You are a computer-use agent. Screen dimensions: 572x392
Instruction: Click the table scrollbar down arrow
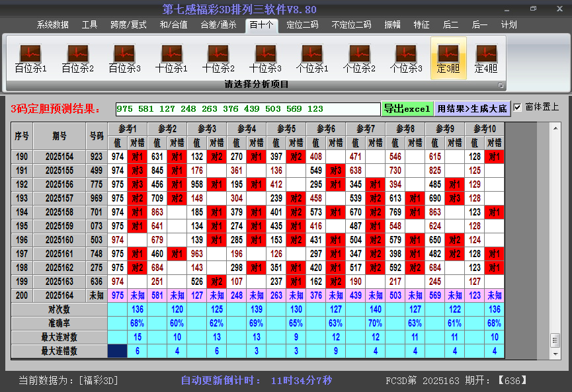tap(555, 354)
